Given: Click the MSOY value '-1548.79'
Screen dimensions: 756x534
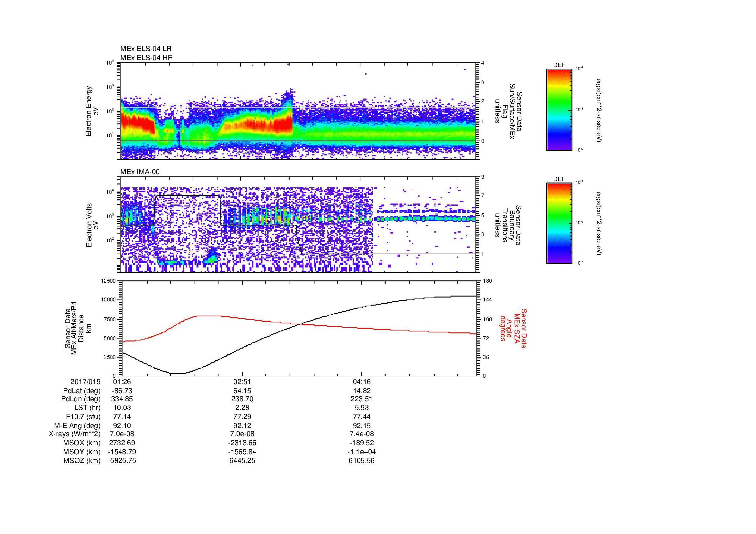Looking at the screenshot, I should click(x=122, y=452).
